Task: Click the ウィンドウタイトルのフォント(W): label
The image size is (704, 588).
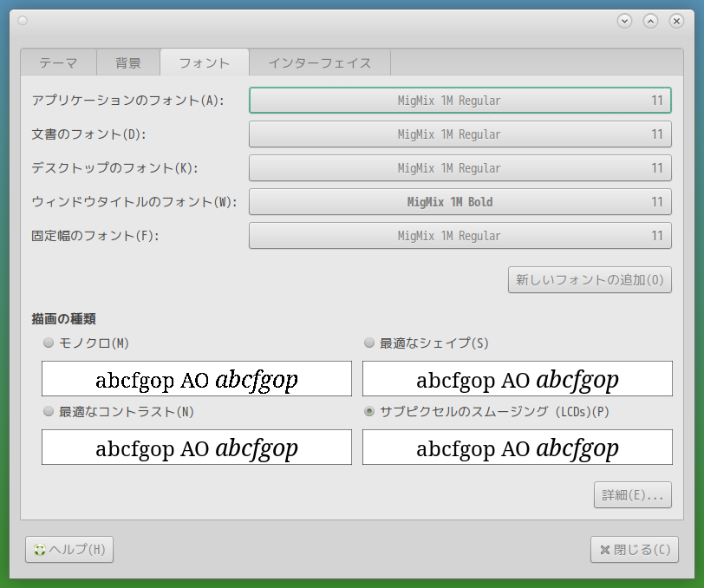Action: click(x=134, y=202)
